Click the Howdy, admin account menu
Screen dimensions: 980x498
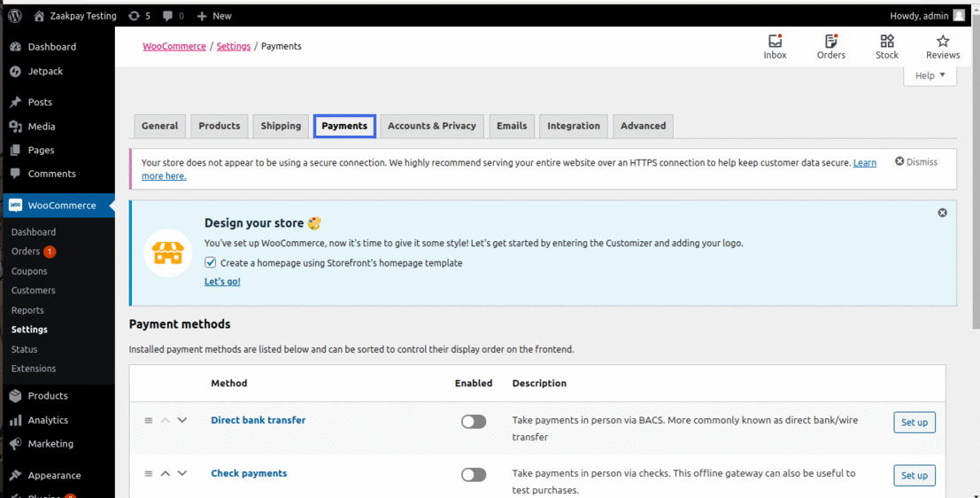pyautogui.click(x=928, y=16)
